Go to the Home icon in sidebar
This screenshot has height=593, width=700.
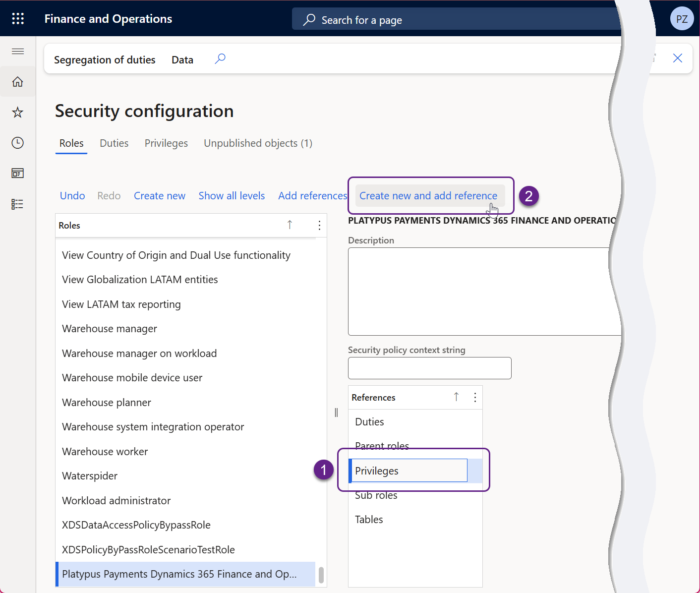tap(18, 82)
